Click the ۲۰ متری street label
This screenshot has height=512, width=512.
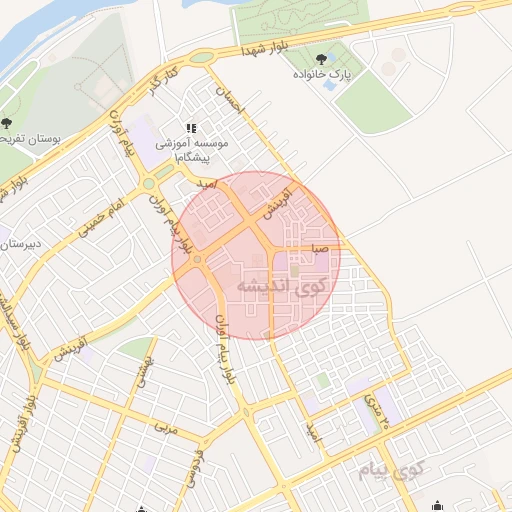377,412
